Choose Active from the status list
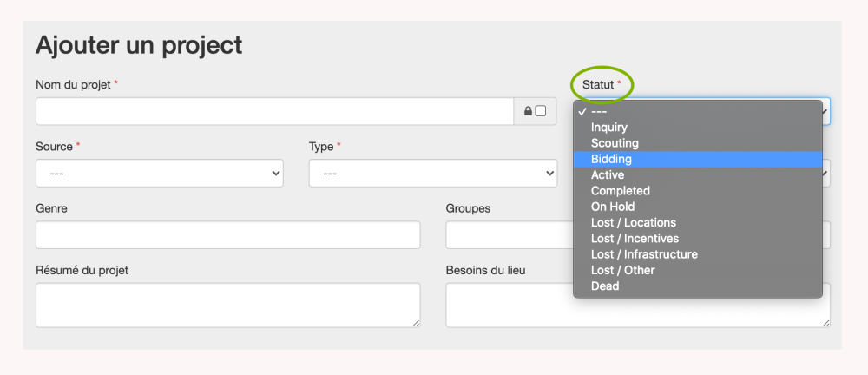This screenshot has width=868, height=375. tap(608, 175)
